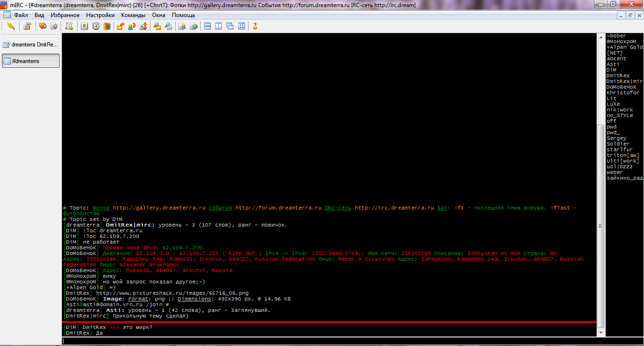Open the Received files folder icon
Image resolution: width=644 pixels, height=346 pixels.
pos(157,26)
